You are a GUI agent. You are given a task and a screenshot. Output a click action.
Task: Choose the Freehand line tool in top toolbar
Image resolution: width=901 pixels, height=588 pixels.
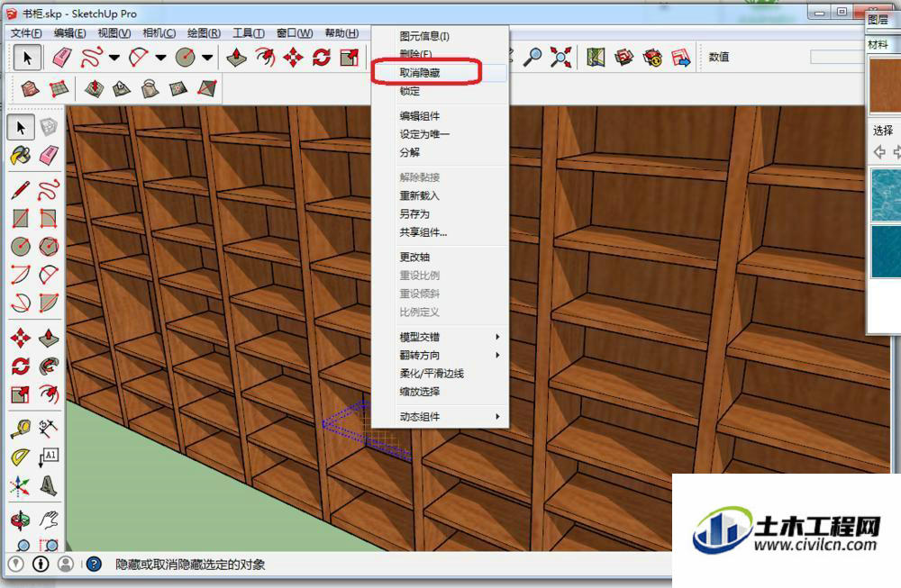91,57
